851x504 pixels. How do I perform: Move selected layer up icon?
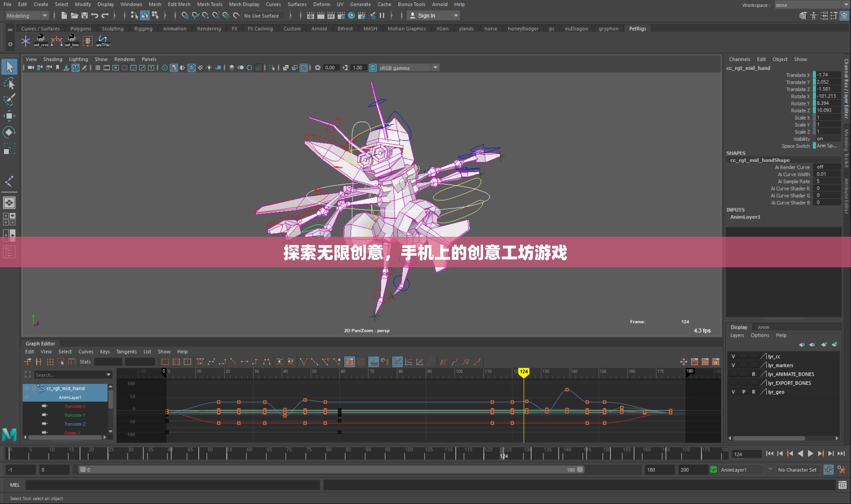point(802,345)
